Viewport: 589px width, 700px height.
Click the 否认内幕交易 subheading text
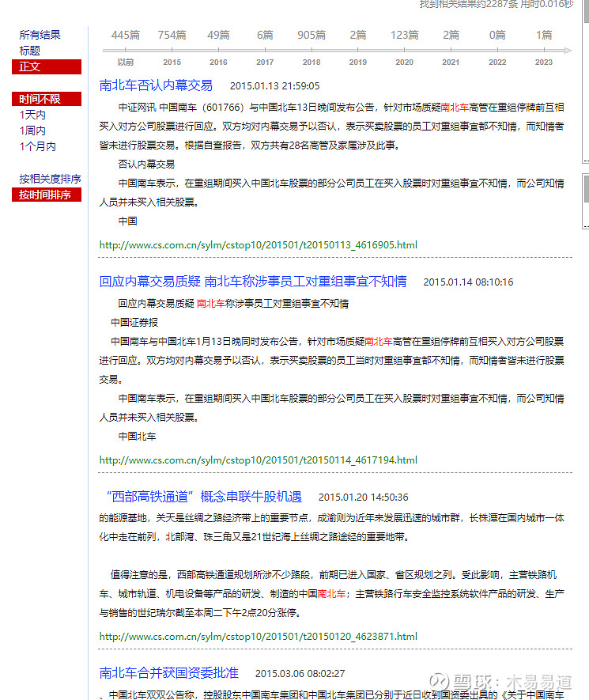146,165
